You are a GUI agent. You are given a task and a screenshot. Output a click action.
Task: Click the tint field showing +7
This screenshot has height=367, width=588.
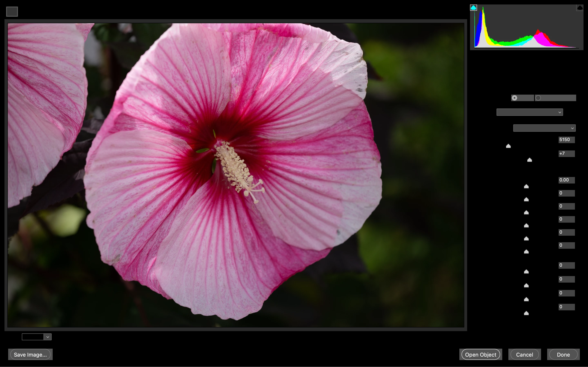coord(566,153)
